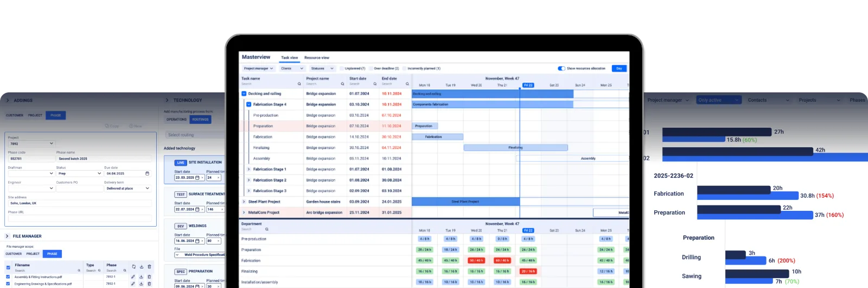This screenshot has height=288, width=868.
Task: Expand the Steel Plant Project row
Action: [244, 202]
